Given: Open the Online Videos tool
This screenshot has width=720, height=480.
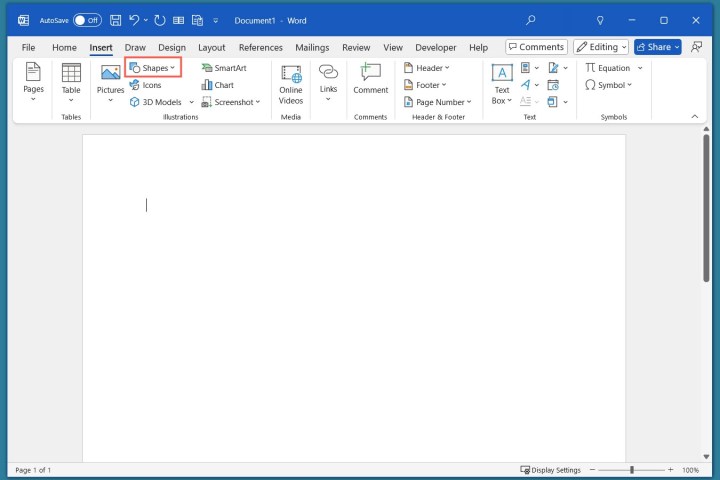Looking at the screenshot, I should pos(291,82).
